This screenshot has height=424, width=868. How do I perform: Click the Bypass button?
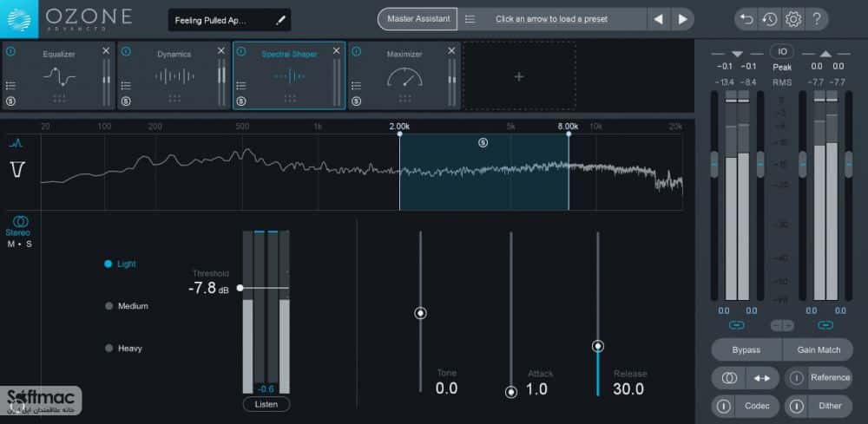746,349
